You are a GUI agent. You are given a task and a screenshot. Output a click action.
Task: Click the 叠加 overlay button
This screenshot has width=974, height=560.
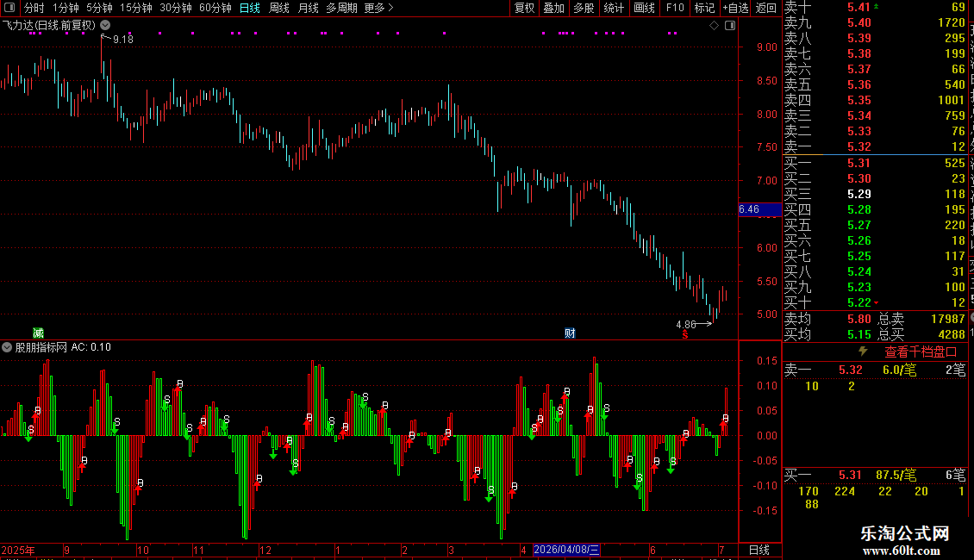pos(553,8)
